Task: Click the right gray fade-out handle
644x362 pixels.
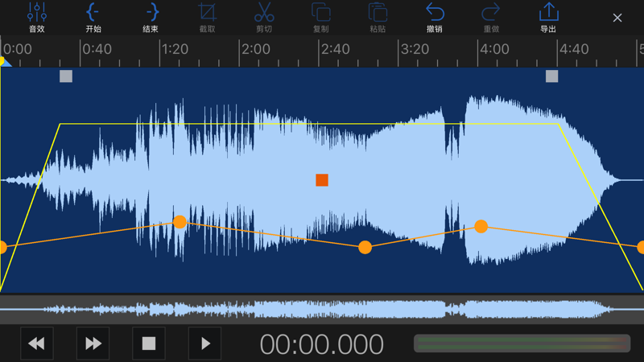Action: [551, 76]
